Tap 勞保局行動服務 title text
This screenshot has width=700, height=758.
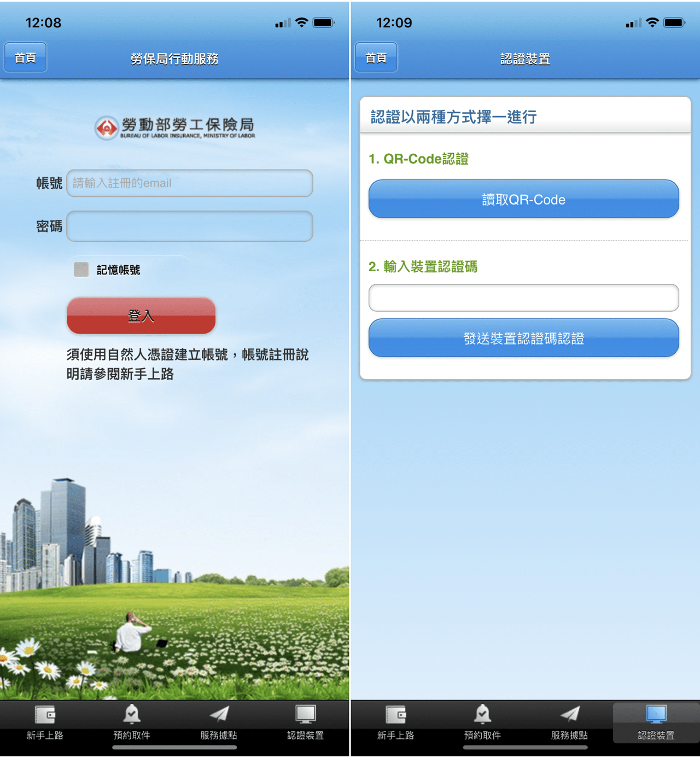coord(174,59)
